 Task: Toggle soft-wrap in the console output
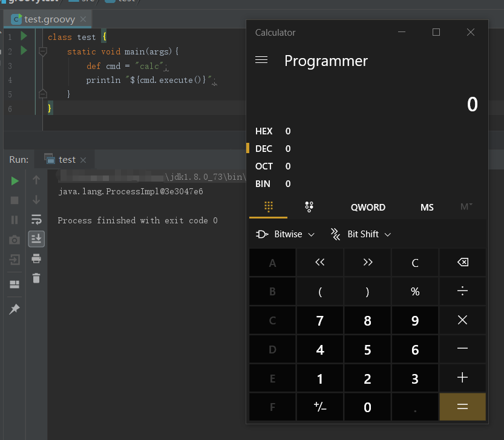(x=36, y=219)
